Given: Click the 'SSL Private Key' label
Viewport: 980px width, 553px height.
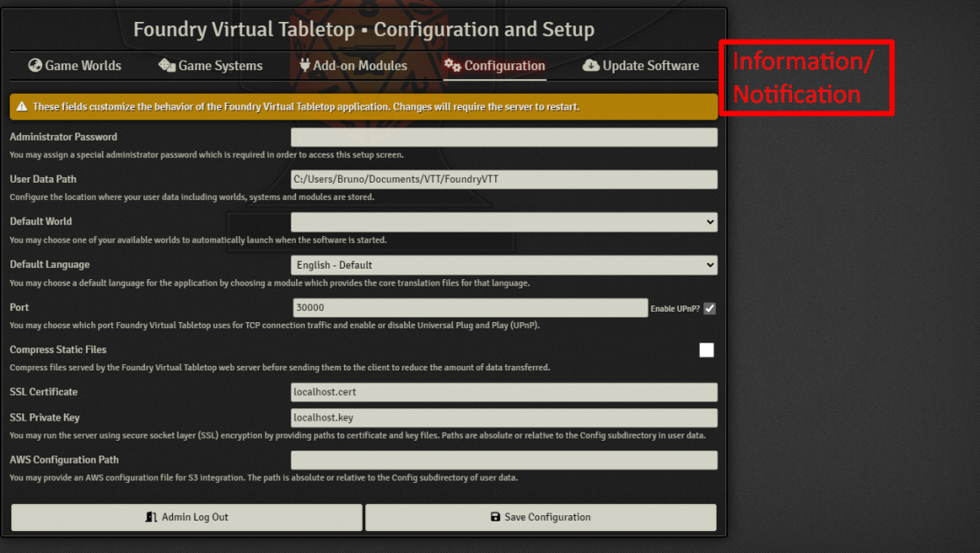Looking at the screenshot, I should pos(45,418).
